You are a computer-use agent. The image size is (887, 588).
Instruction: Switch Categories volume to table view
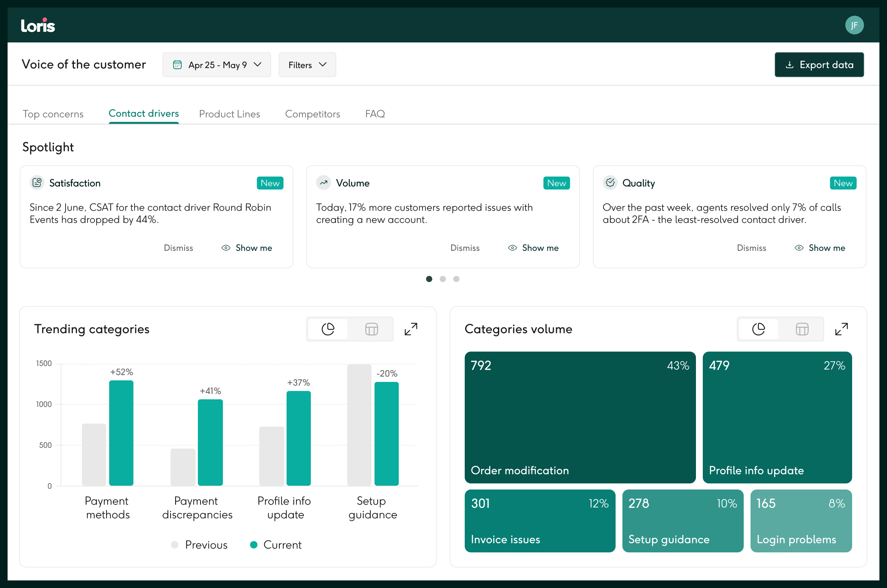[x=802, y=329]
